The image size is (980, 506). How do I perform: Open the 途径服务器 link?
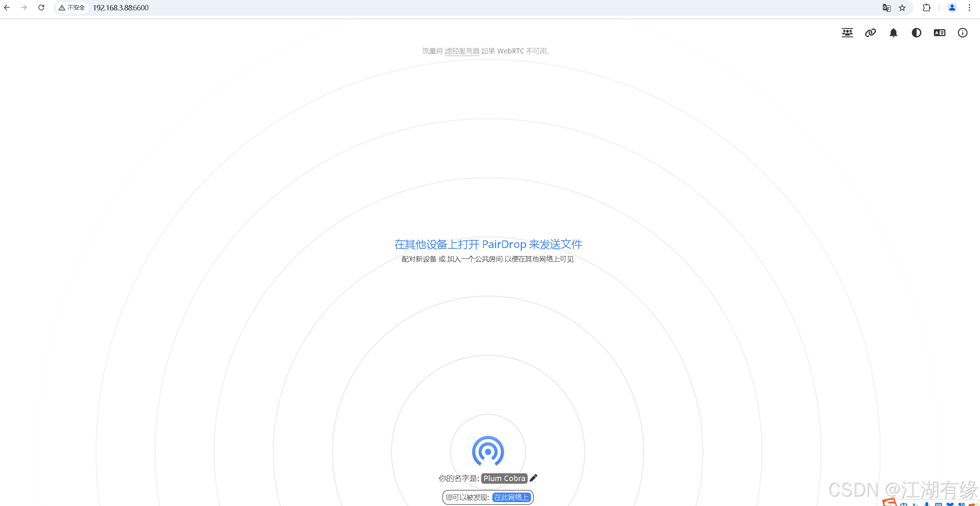click(462, 51)
